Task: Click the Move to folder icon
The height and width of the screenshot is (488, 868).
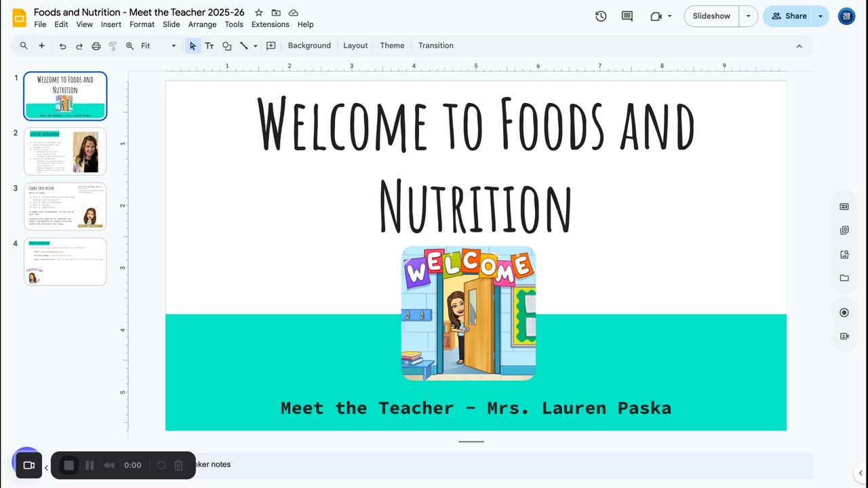Action: pyautogui.click(x=276, y=13)
